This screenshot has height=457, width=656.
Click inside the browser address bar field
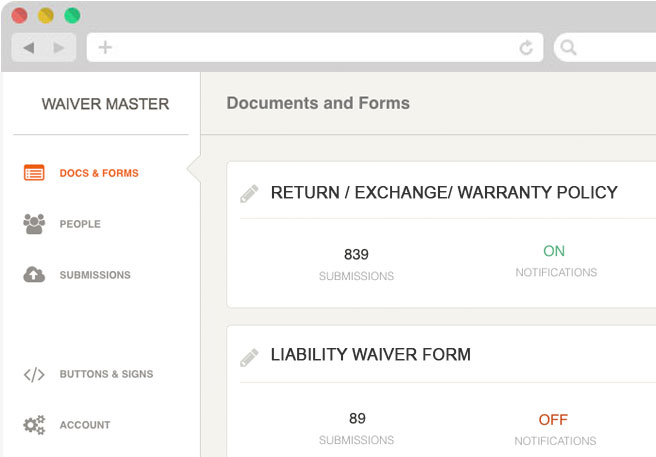click(x=315, y=47)
